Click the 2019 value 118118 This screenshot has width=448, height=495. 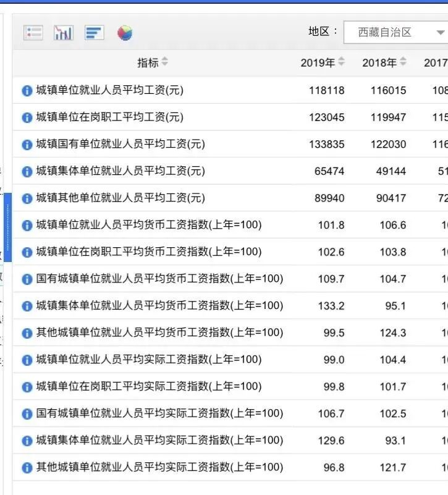(327, 91)
